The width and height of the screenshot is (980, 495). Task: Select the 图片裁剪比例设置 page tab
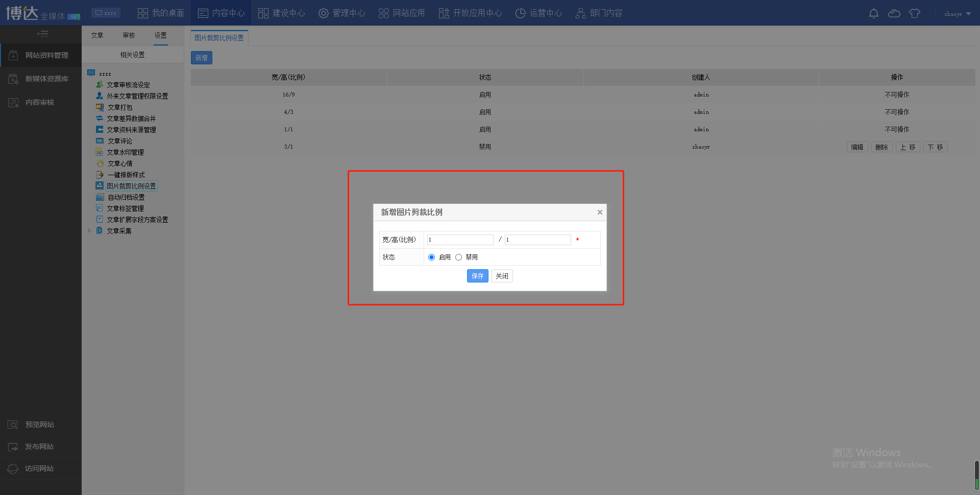click(x=219, y=38)
